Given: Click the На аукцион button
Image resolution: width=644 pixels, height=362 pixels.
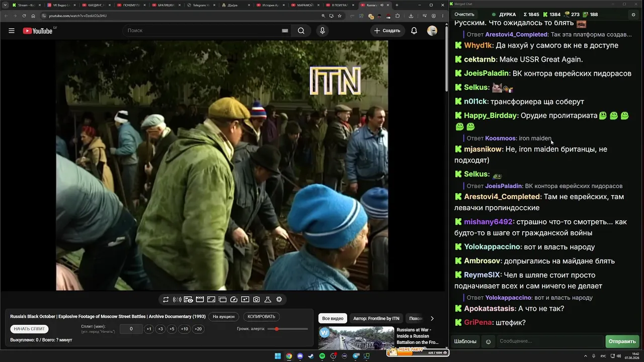Looking at the screenshot, I should point(223,317).
